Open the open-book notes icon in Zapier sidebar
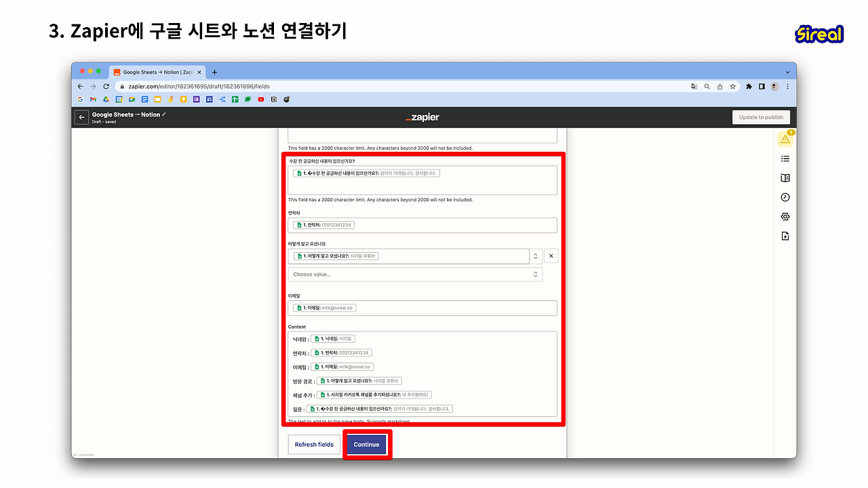Viewport: 868px width, 488px height. (x=785, y=178)
